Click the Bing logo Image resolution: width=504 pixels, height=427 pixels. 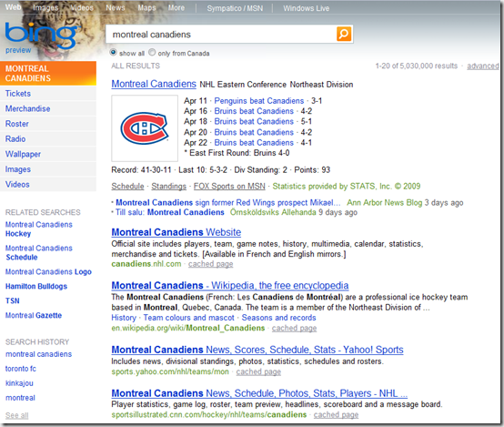(40, 36)
